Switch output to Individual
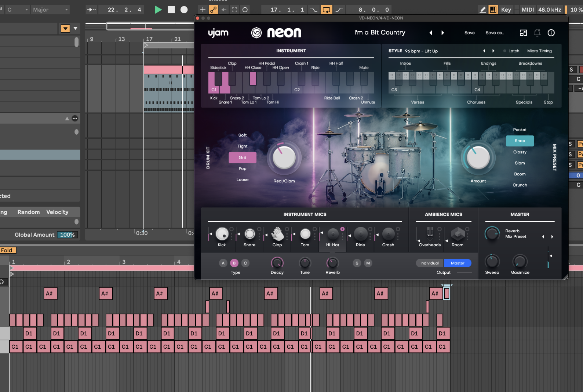 pyautogui.click(x=430, y=263)
